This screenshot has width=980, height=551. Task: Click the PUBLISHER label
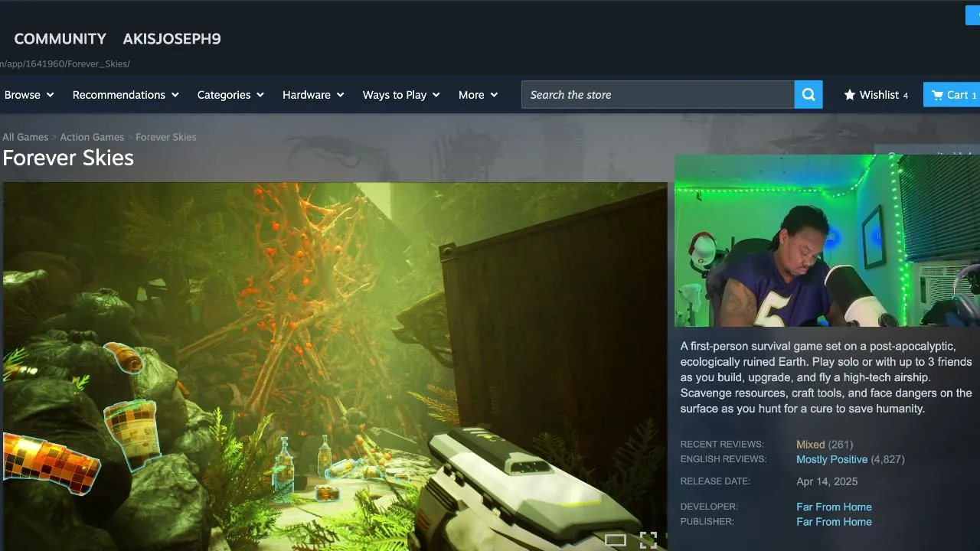click(707, 522)
